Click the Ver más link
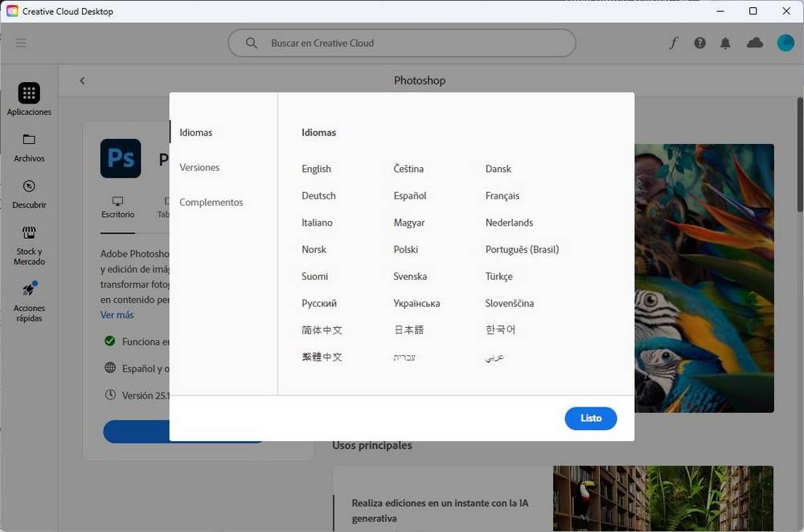The image size is (804, 532). 117,315
